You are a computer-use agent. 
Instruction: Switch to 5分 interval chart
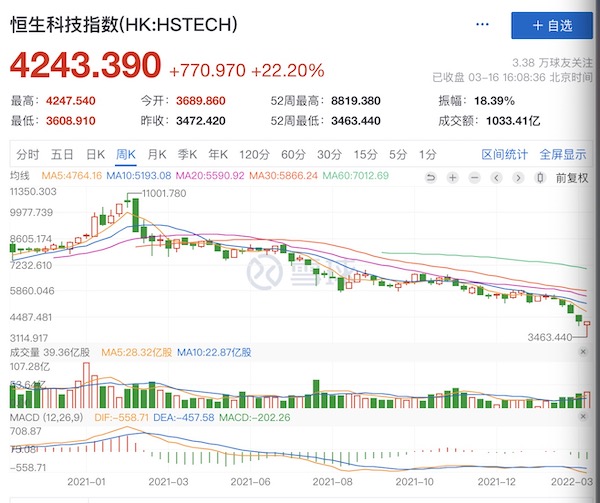[x=398, y=155]
